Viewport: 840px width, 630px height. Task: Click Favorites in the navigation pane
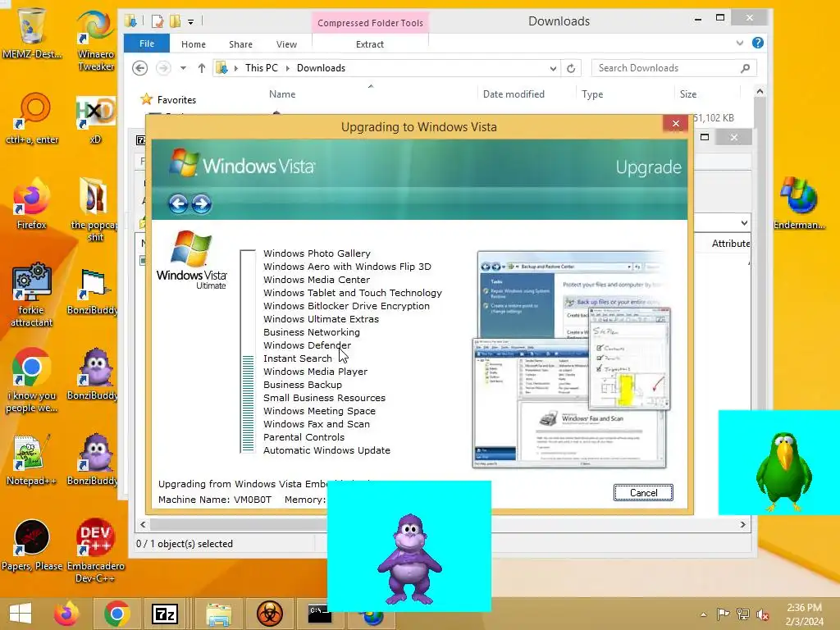pos(176,100)
